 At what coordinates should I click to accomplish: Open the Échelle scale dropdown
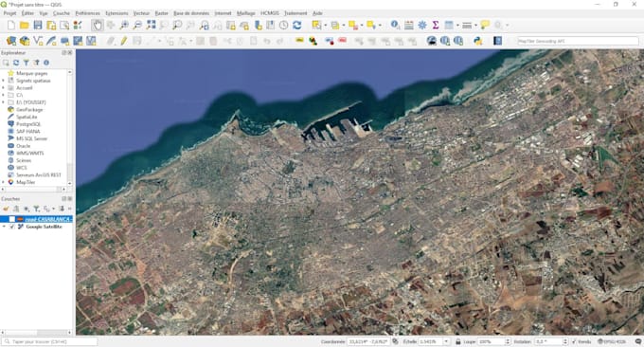coord(446,341)
